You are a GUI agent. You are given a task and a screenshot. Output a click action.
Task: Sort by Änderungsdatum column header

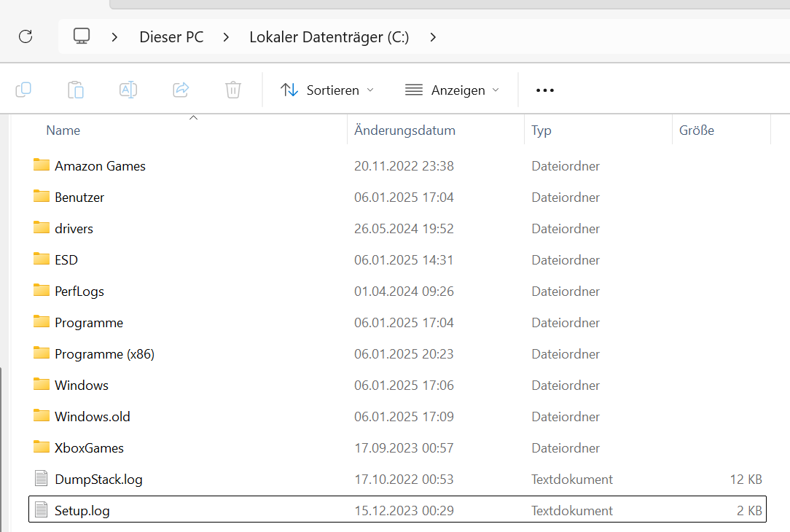pyautogui.click(x=404, y=130)
